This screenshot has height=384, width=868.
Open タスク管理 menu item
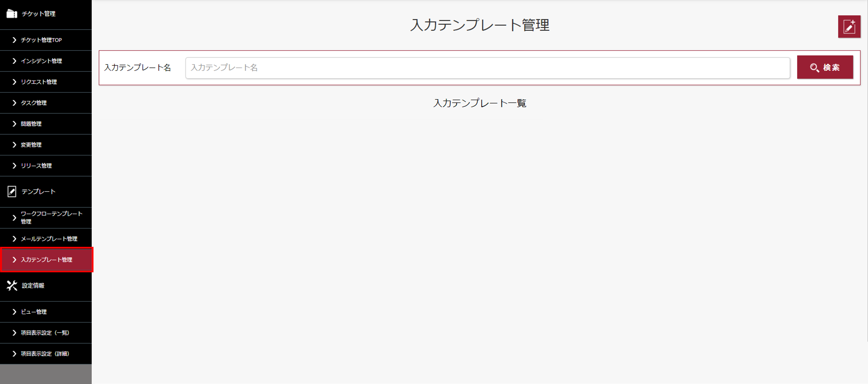46,103
